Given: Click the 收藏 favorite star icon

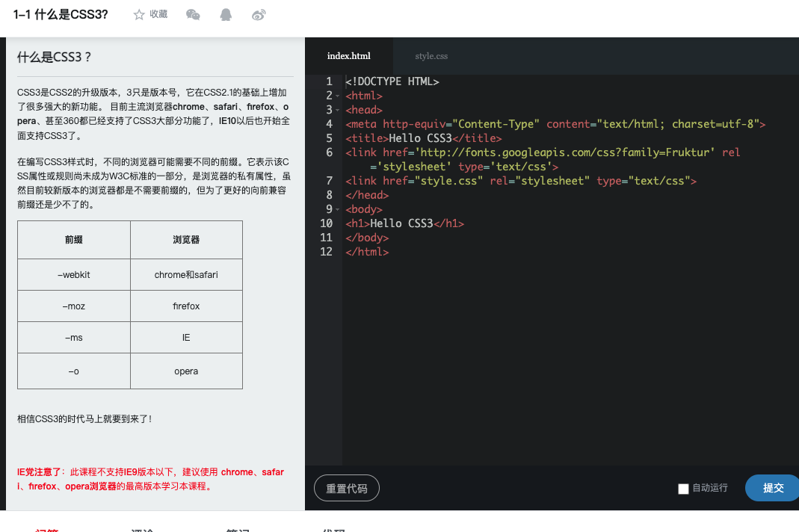Looking at the screenshot, I should pos(139,14).
